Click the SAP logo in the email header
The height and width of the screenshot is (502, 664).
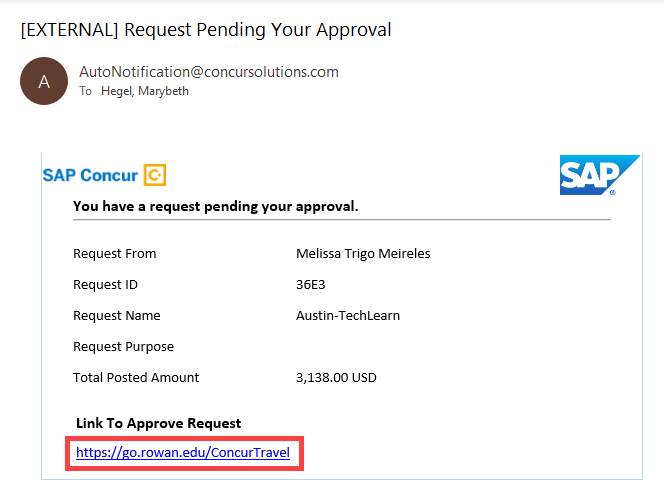(600, 175)
